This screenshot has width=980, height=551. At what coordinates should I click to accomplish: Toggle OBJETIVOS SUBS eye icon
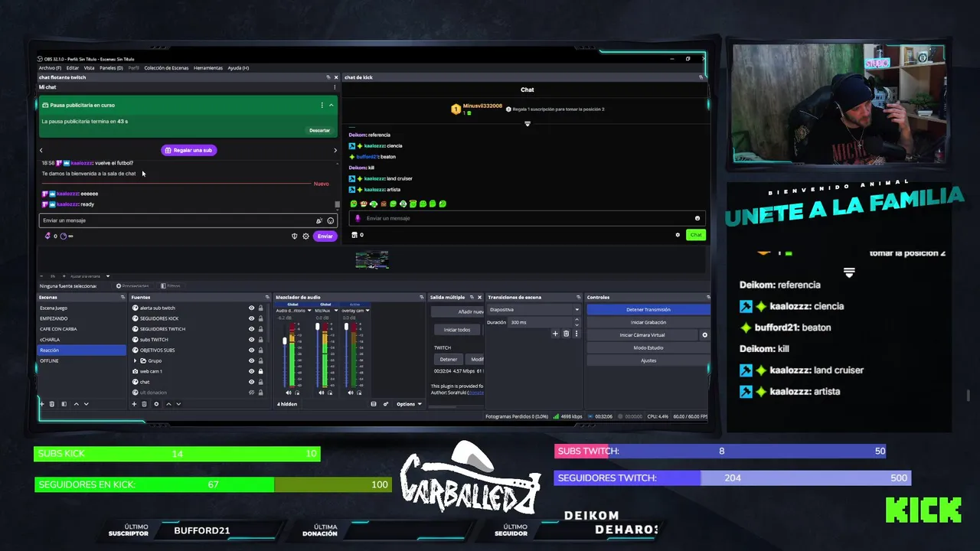(x=251, y=350)
